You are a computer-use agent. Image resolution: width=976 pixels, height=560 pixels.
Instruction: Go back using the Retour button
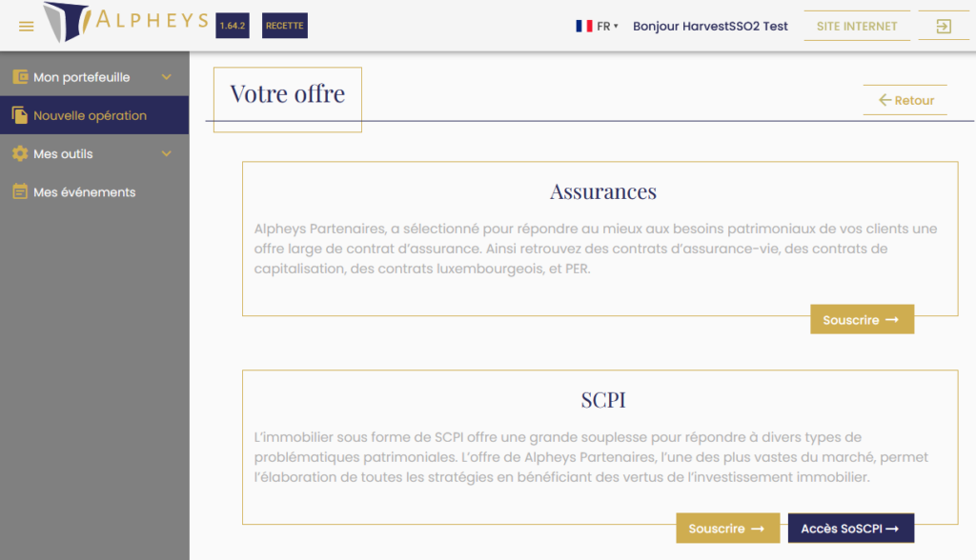pos(905,100)
